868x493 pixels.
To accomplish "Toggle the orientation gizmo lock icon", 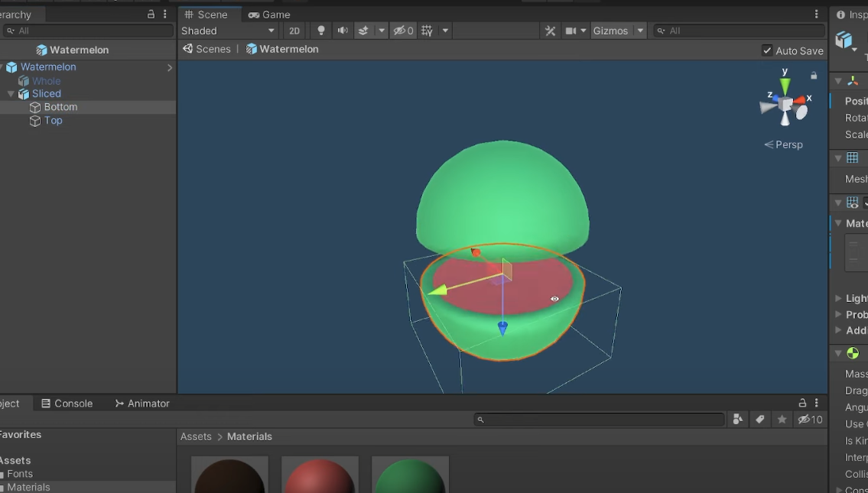I will pyautogui.click(x=814, y=75).
